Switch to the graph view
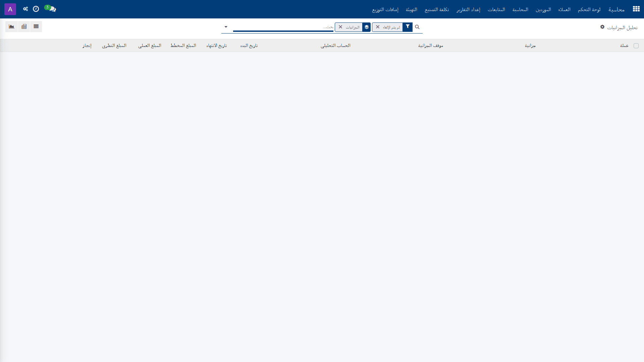The height and width of the screenshot is (362, 644). [x=11, y=26]
